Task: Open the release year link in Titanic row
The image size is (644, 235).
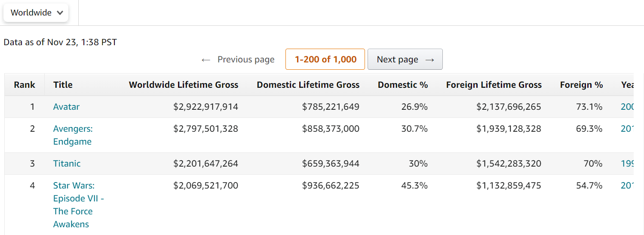Action: coord(627,164)
